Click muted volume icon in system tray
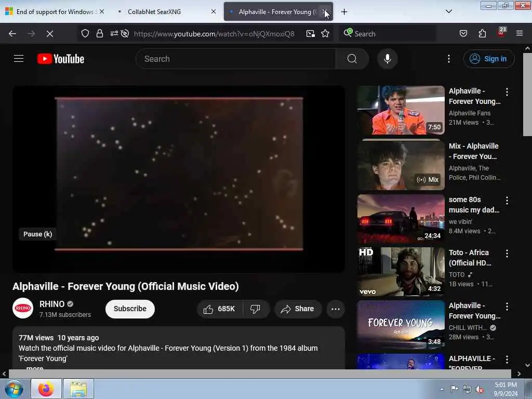Viewport: 532px width, 399px height. click(480, 390)
